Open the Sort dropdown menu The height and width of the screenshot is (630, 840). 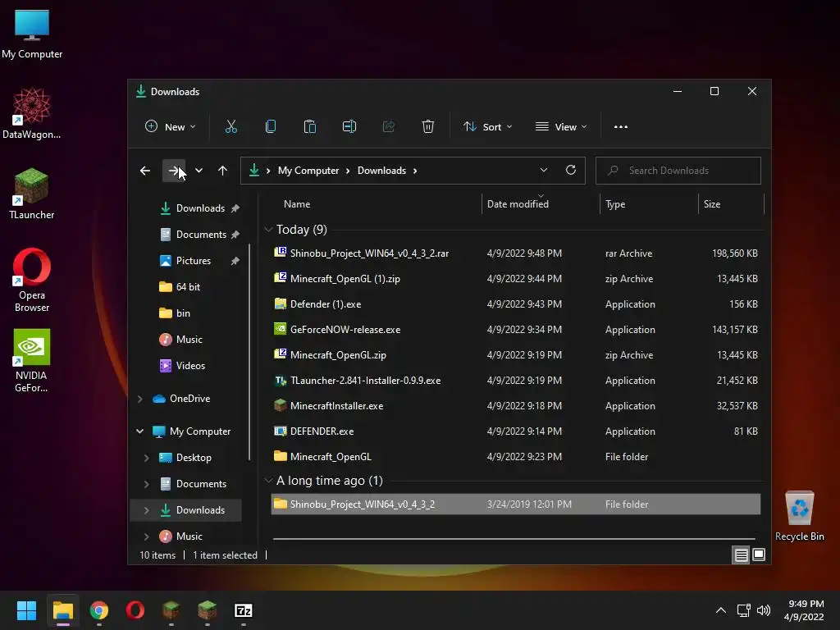[x=488, y=127]
